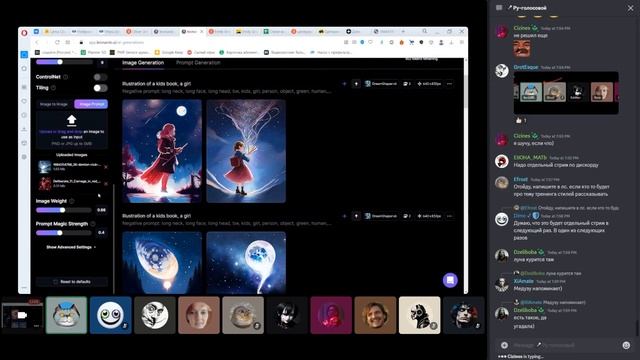Click the Dzeliboba username in the last chat message
The width and height of the screenshot is (640, 360).
click(525, 310)
